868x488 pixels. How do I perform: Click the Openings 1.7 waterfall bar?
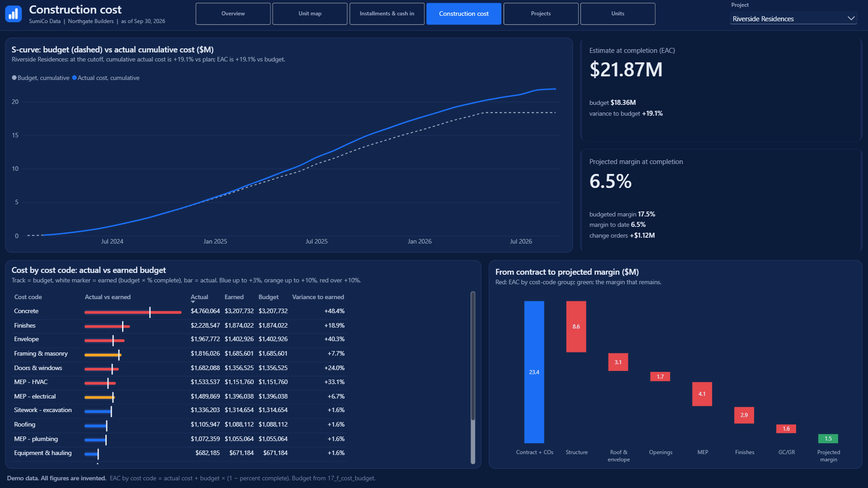pyautogui.click(x=660, y=376)
